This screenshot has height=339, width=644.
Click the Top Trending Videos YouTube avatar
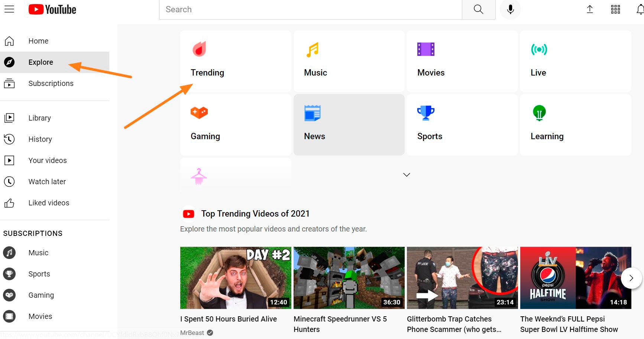click(x=188, y=214)
